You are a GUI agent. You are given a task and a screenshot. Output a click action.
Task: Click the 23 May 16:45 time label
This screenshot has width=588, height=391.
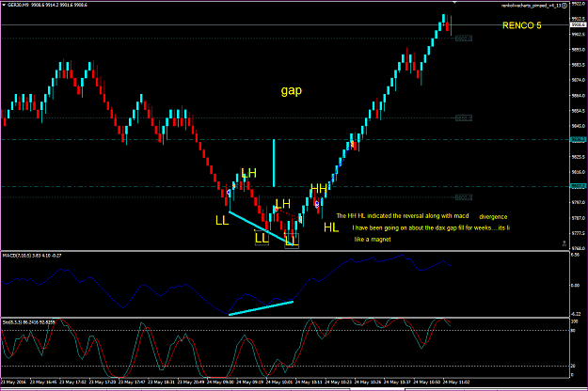click(x=43, y=383)
